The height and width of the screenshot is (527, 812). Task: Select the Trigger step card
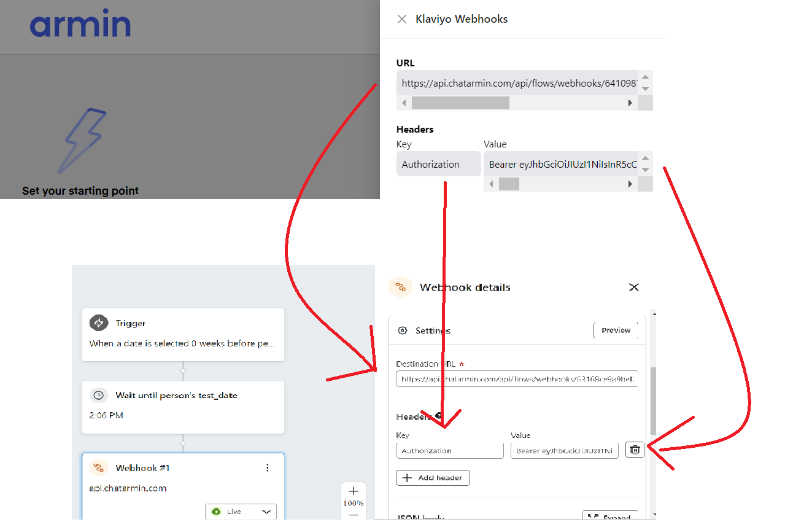183,334
